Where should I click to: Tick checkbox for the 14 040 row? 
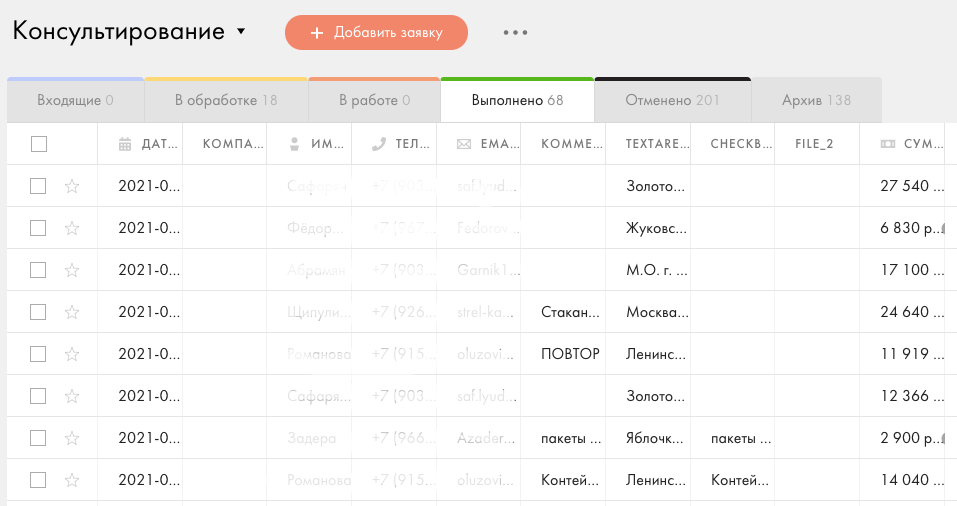click(x=38, y=480)
